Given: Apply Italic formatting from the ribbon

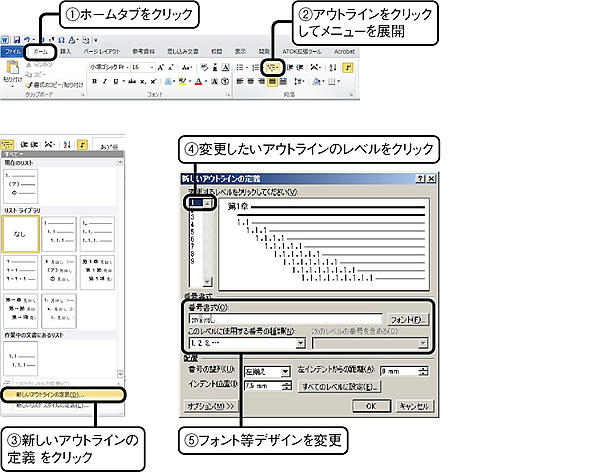Looking at the screenshot, I should (x=105, y=82).
